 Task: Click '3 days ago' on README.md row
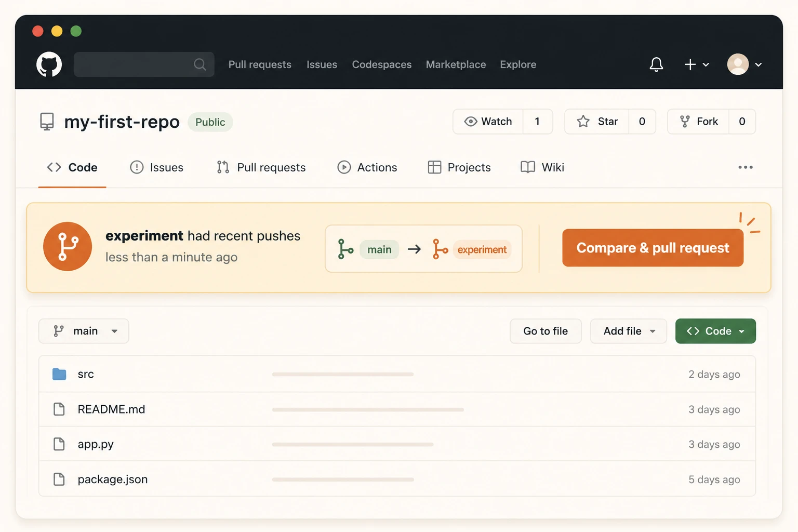(x=714, y=409)
